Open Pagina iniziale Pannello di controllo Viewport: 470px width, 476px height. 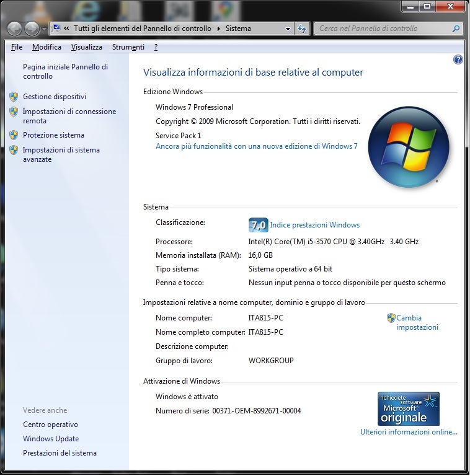[65, 71]
